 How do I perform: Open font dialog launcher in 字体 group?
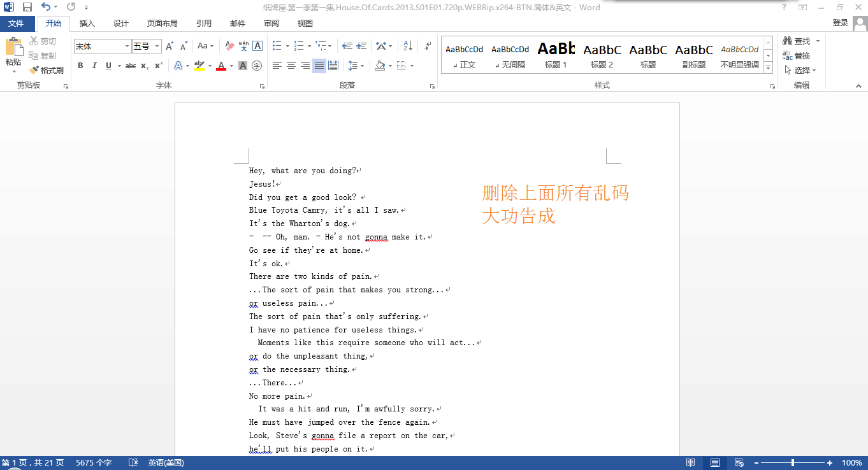point(262,86)
